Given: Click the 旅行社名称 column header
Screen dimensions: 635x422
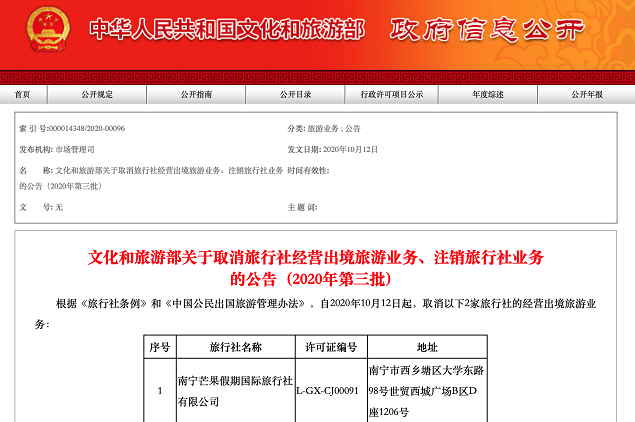Looking at the screenshot, I should pyautogui.click(x=235, y=347).
